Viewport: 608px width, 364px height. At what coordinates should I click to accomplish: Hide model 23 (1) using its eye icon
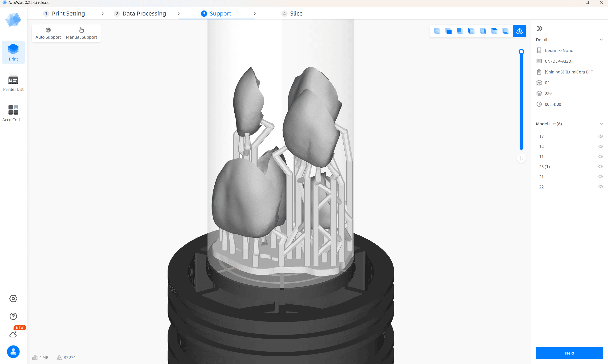[600, 166]
